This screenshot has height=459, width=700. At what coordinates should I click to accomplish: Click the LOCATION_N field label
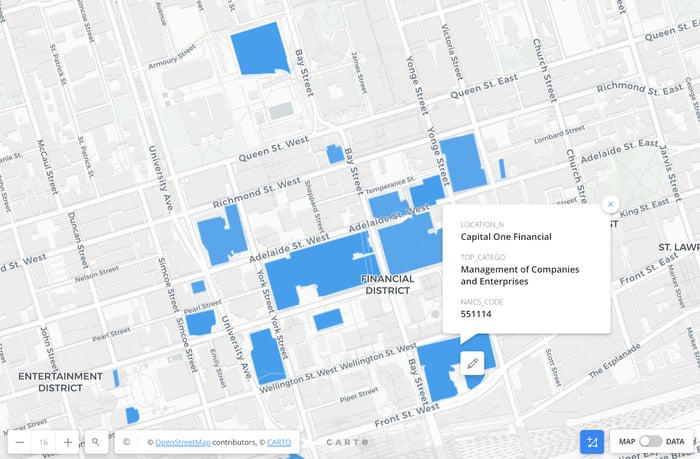(482, 225)
